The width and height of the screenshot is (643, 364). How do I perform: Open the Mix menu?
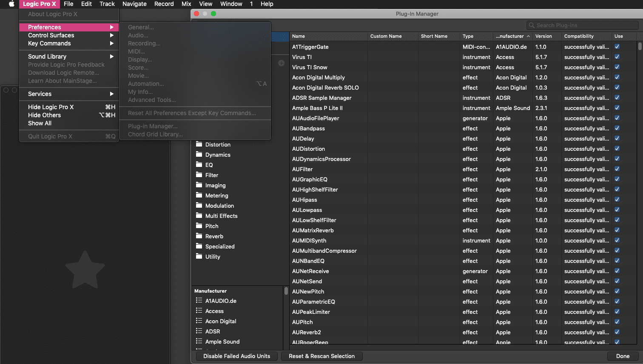pyautogui.click(x=186, y=4)
